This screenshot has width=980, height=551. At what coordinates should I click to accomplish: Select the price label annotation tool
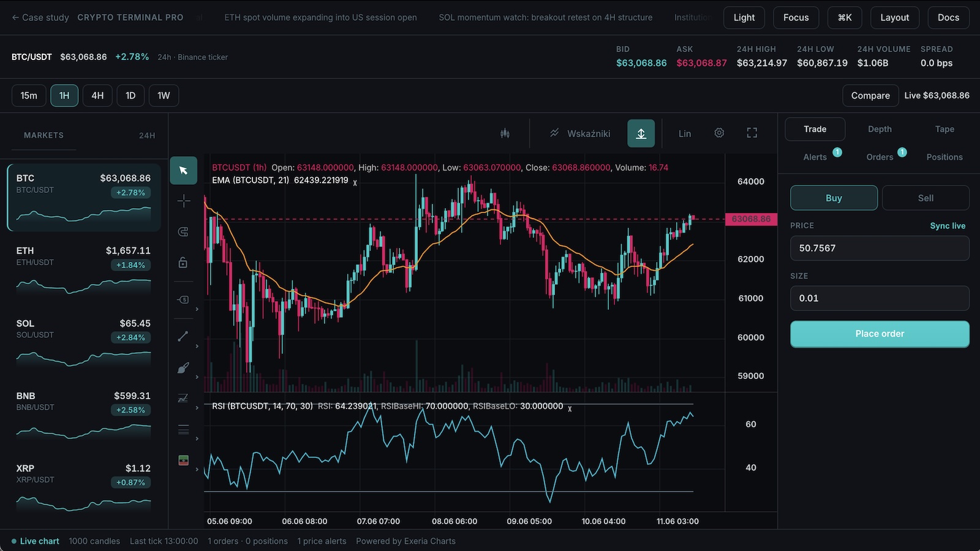click(183, 299)
